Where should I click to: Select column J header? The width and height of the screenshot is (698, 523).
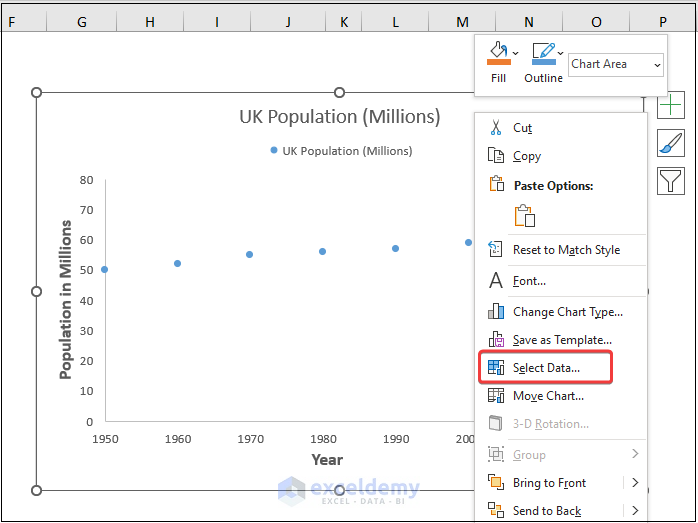tap(287, 21)
